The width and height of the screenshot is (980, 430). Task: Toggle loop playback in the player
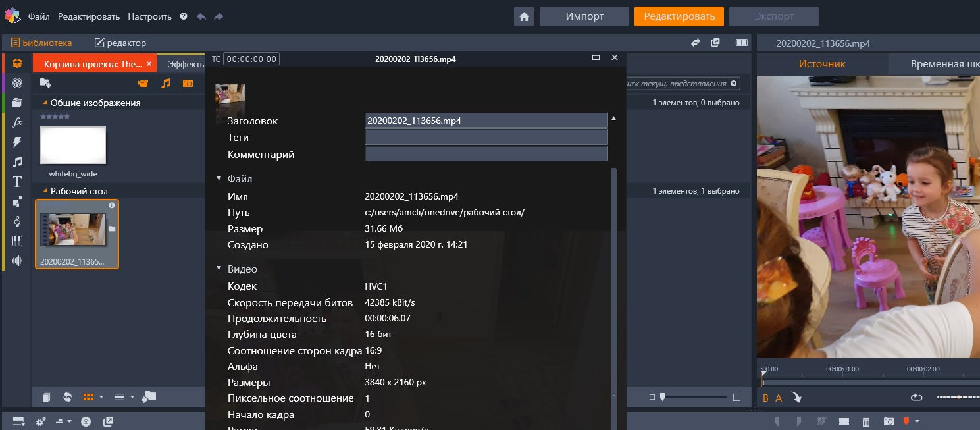click(x=916, y=397)
